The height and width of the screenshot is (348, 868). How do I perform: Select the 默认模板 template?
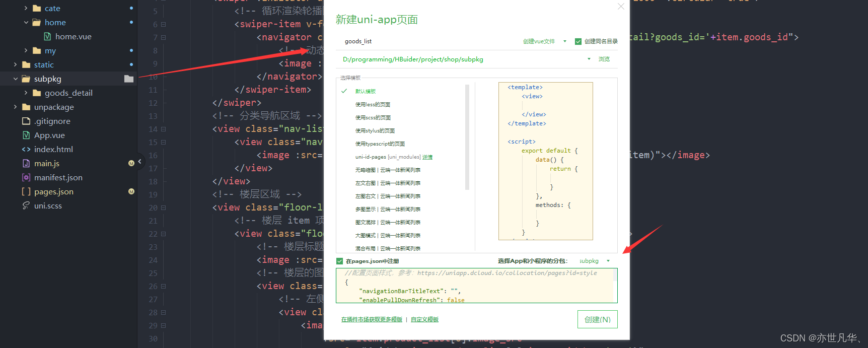pyautogui.click(x=366, y=91)
